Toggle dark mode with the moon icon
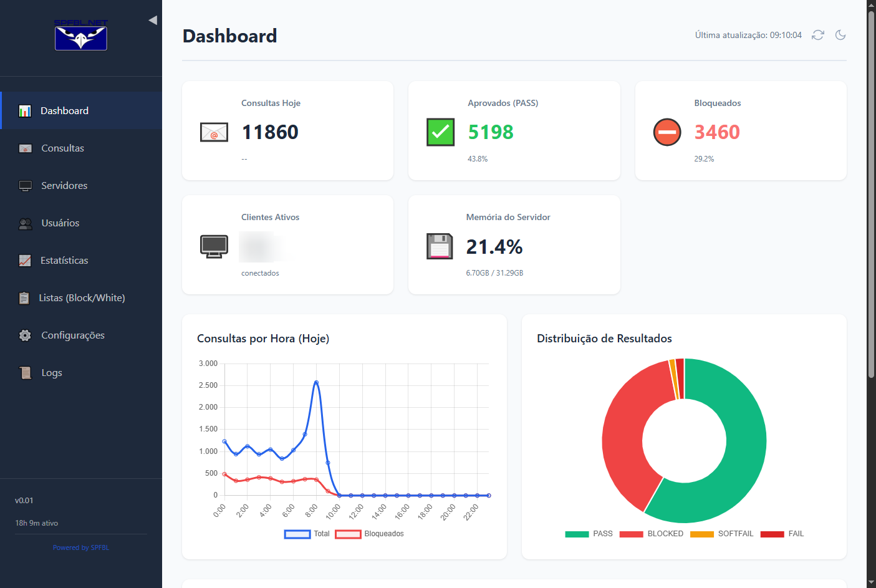 (x=840, y=35)
